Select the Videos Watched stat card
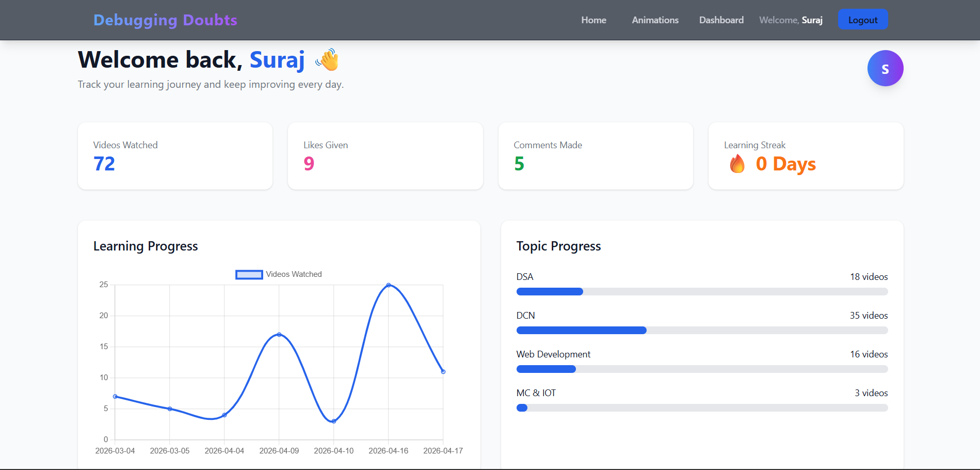980x470 pixels. point(174,155)
